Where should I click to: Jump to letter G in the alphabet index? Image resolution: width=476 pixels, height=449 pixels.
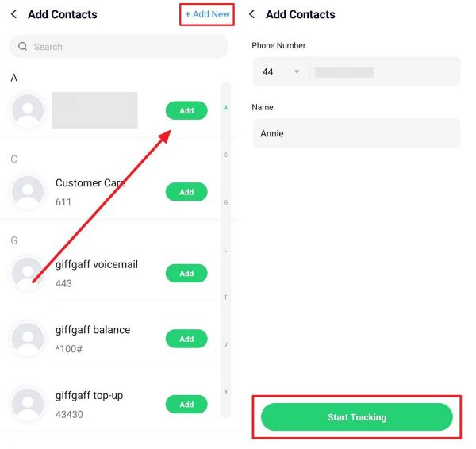[225, 202]
